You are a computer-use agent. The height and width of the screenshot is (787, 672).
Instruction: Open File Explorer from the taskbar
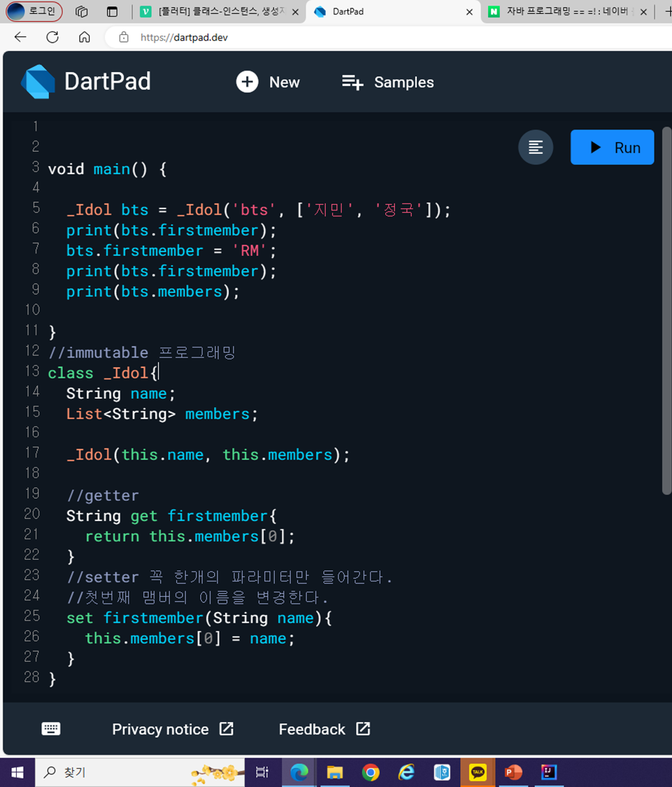pos(335,772)
